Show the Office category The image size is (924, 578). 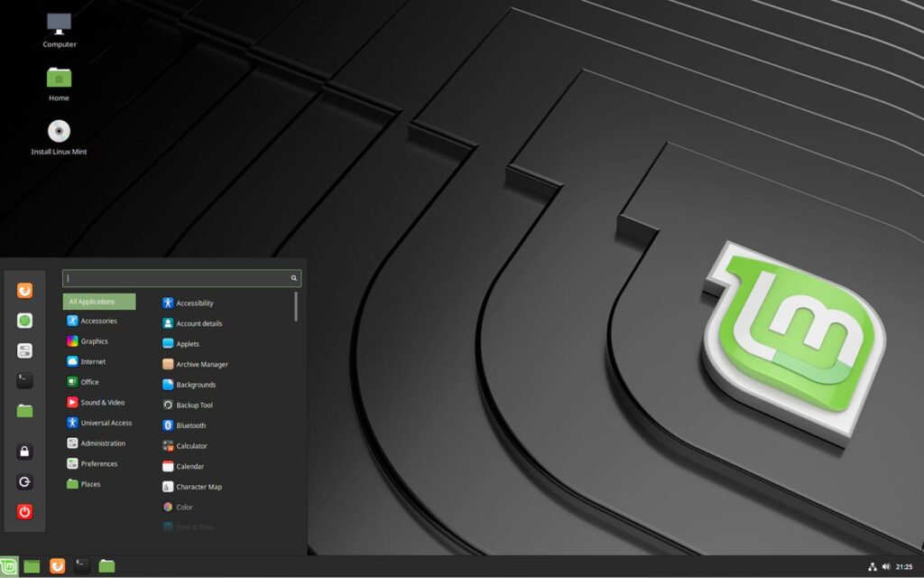82,382
